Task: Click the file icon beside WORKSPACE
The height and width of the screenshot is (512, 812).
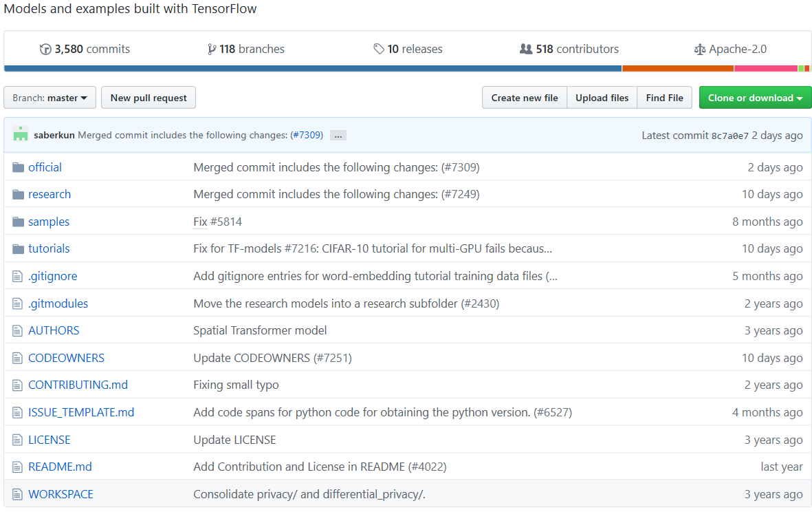Action: pyautogui.click(x=18, y=494)
